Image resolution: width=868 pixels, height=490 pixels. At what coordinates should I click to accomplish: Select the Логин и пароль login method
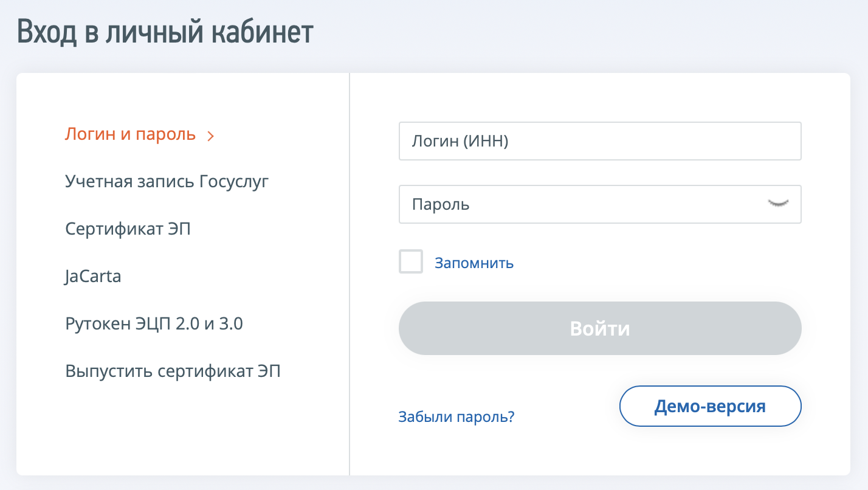(x=131, y=134)
